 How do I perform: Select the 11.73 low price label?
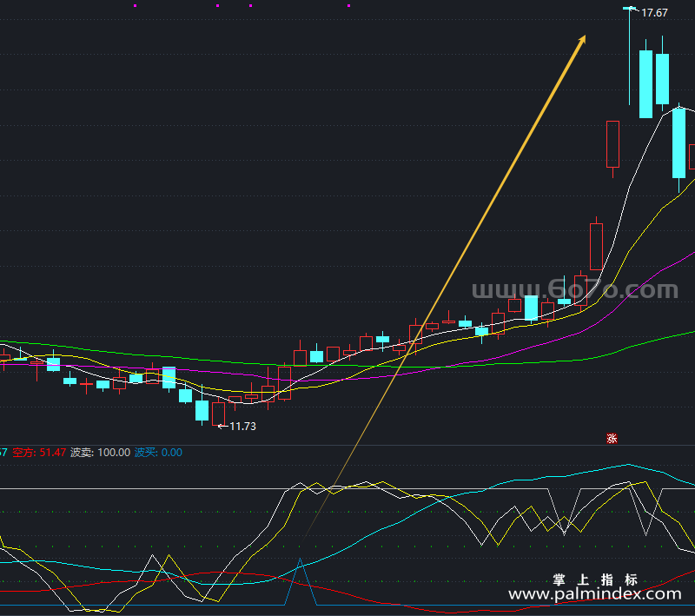(242, 427)
